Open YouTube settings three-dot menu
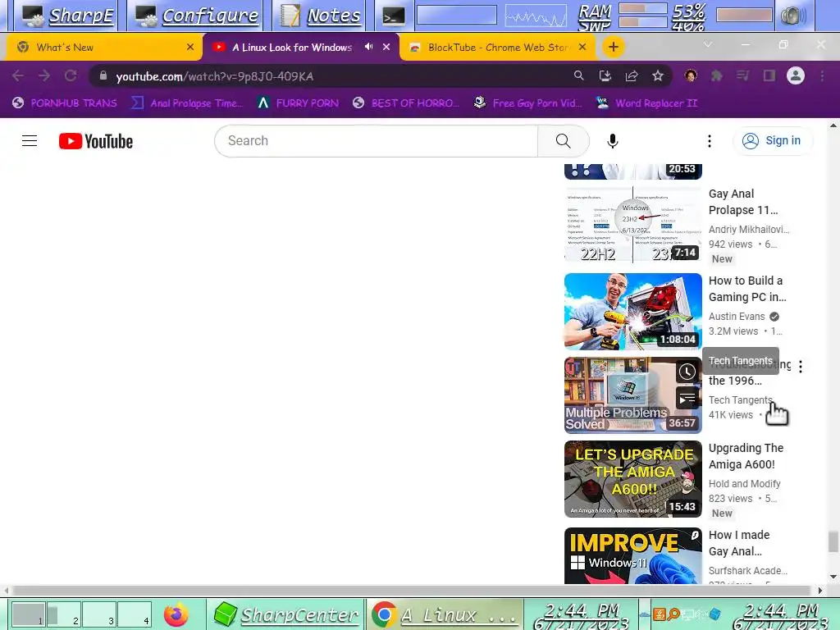Viewport: 840px width, 630px height. pyautogui.click(x=710, y=141)
